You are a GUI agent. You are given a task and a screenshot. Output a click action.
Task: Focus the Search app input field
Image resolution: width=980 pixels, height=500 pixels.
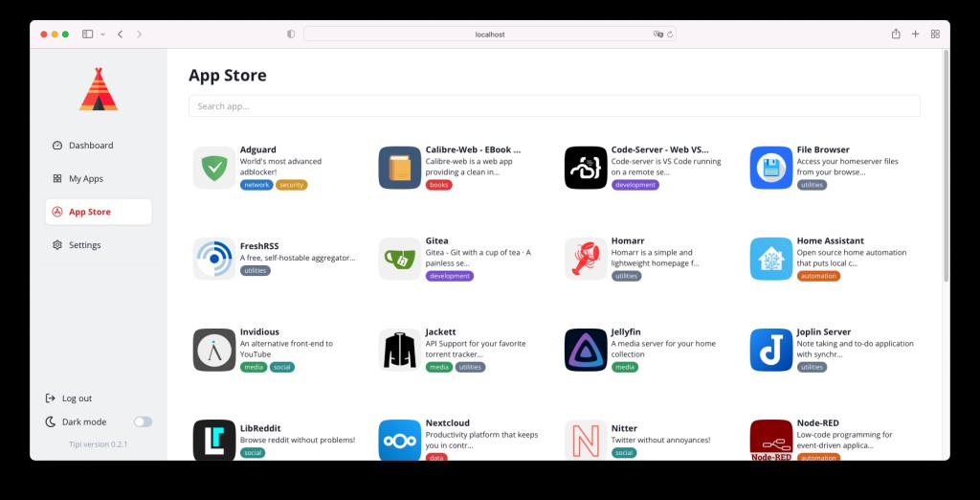(x=554, y=105)
